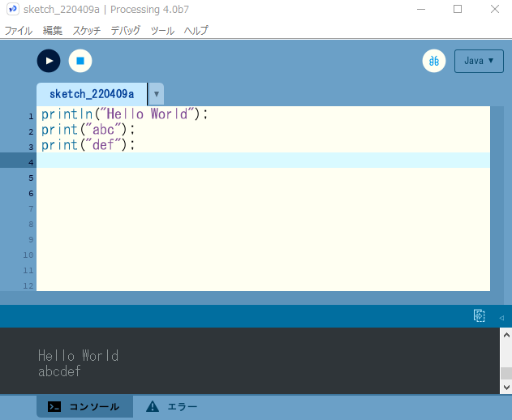Collapse the console panel with small arrow
This screenshot has width=512, height=420.
(501, 317)
